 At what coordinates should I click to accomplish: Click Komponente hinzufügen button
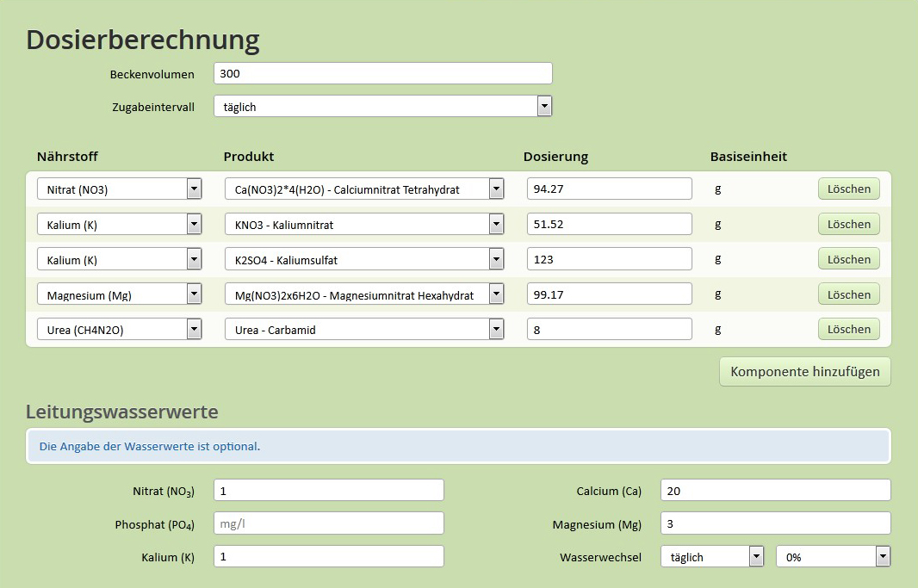804,372
